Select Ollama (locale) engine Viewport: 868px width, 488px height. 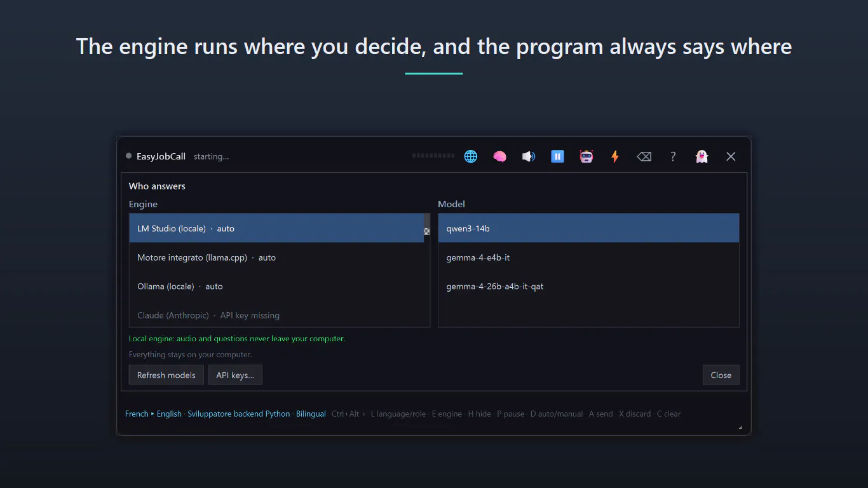pyautogui.click(x=276, y=287)
